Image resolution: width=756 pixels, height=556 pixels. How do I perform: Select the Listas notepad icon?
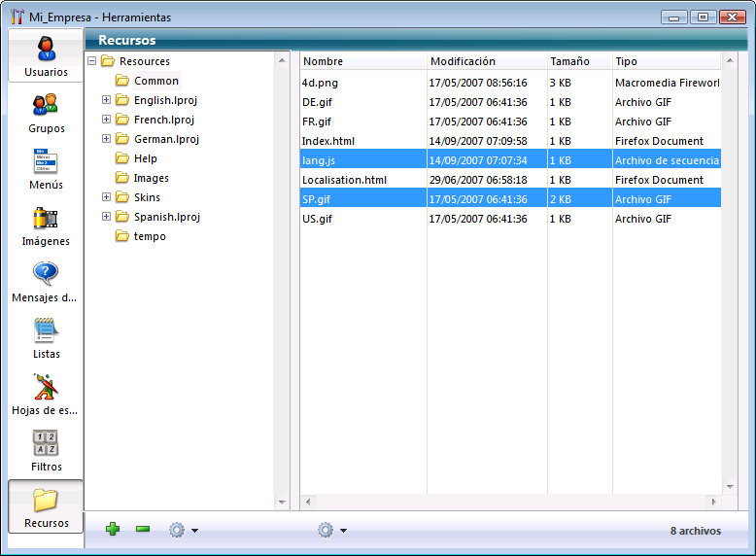pos(46,330)
